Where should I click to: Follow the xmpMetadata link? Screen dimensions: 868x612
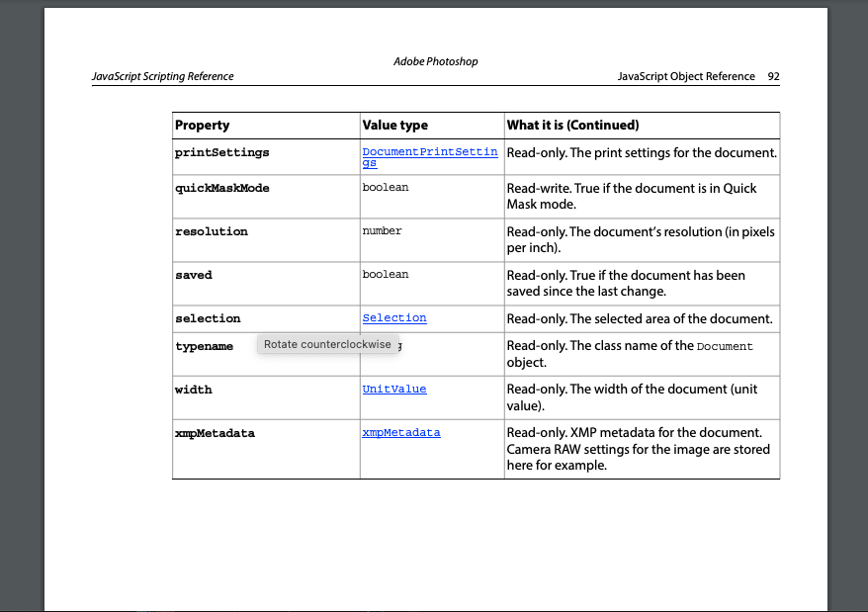tap(400, 432)
